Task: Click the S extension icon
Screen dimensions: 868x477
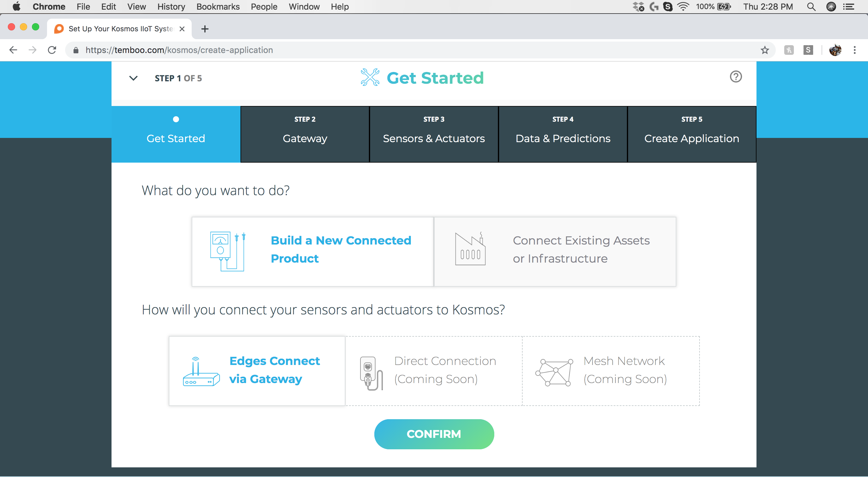Action: click(808, 50)
